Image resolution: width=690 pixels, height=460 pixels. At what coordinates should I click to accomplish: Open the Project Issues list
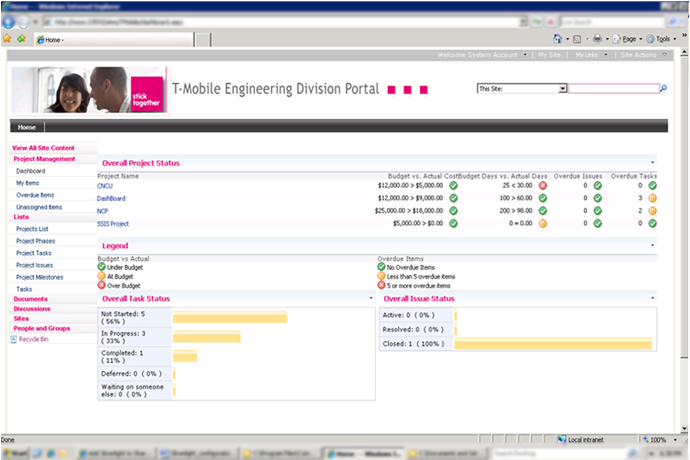click(34, 265)
